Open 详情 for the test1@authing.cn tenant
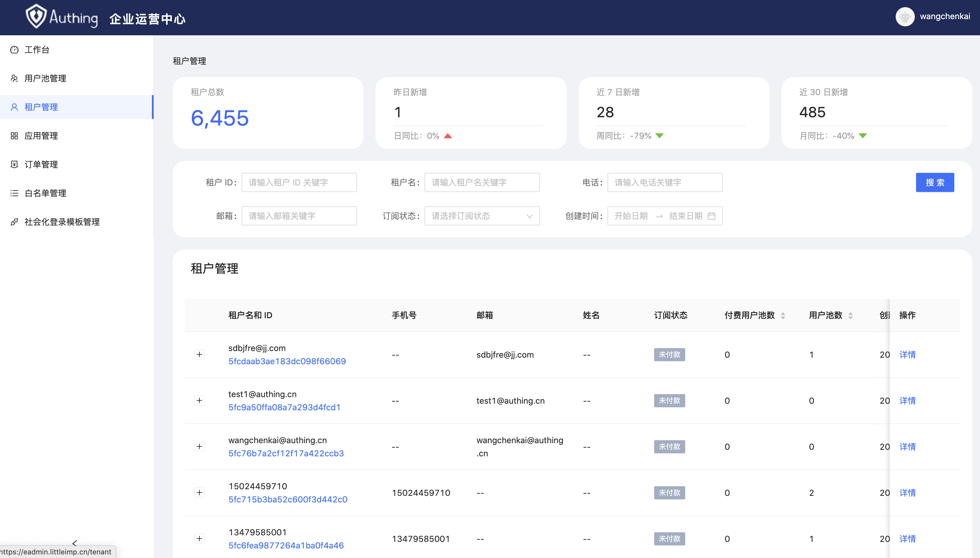The image size is (980, 558). click(908, 400)
